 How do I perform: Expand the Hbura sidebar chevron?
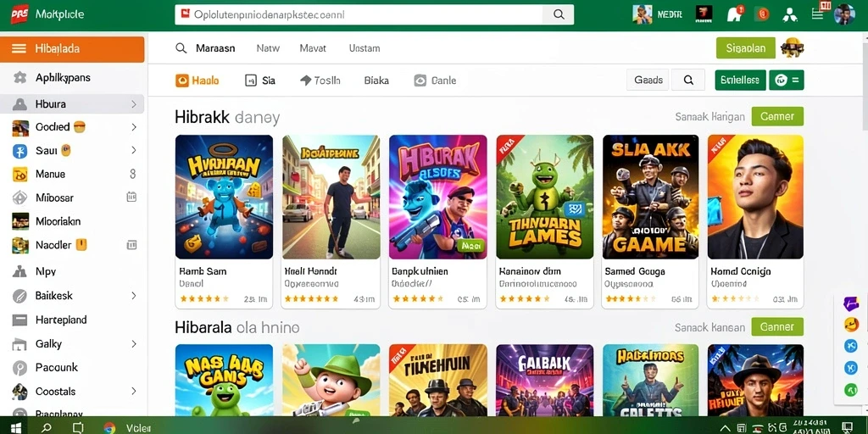[133, 104]
